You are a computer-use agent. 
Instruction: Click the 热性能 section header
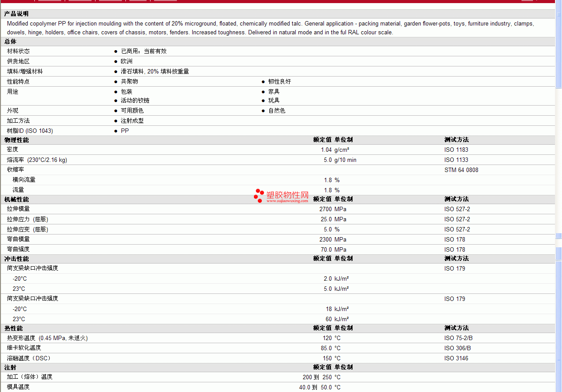tap(14, 328)
